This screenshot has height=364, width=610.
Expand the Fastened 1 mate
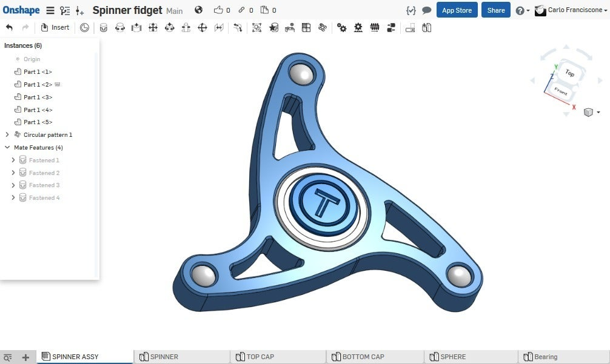pos(13,160)
